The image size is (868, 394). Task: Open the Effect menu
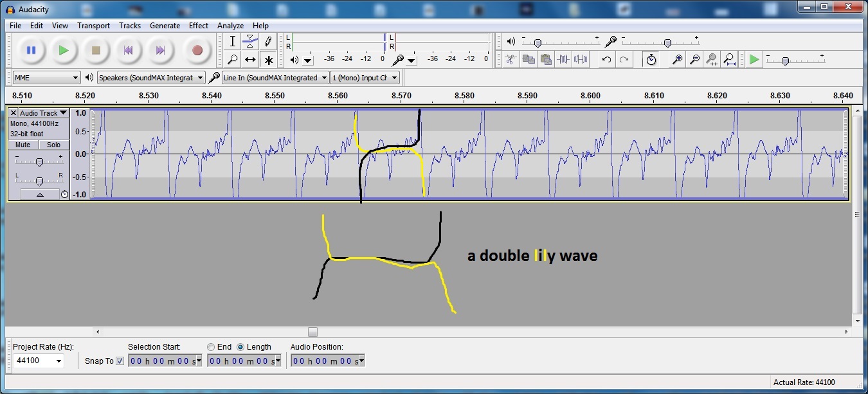point(198,26)
